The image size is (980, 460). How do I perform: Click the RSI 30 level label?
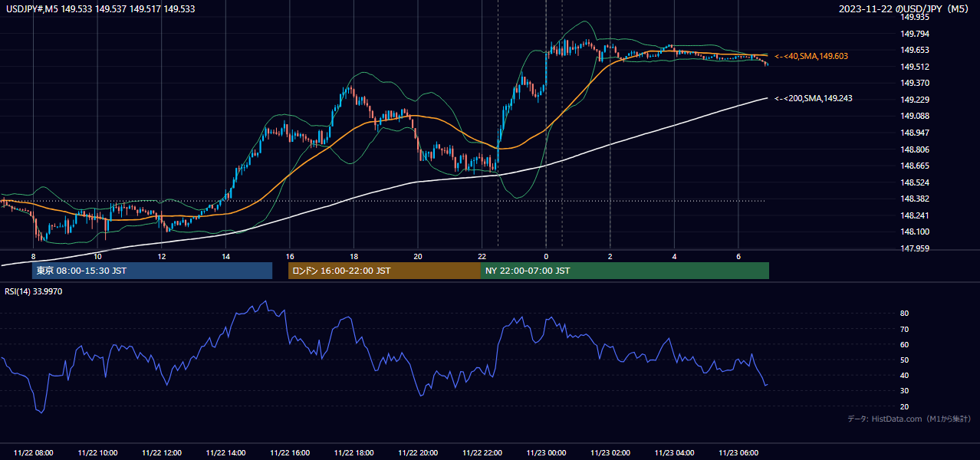[x=905, y=391]
